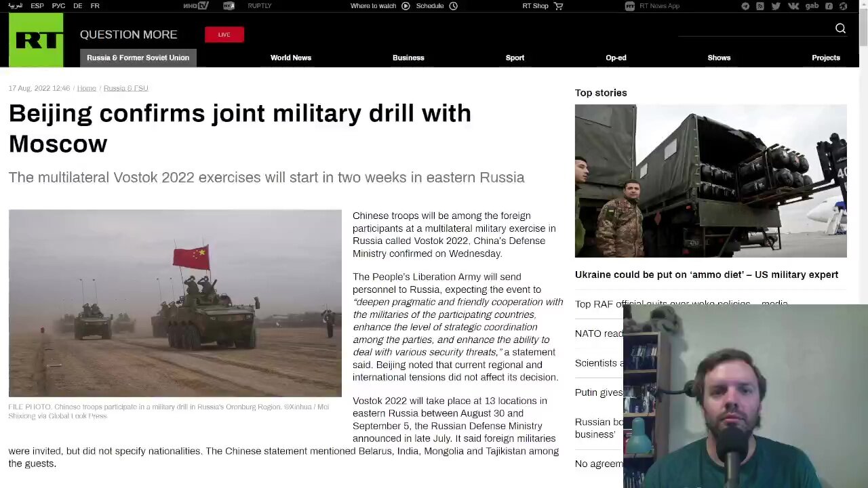Image resolution: width=868 pixels, height=488 pixels.
Task: Click the RT Shop text link
Action: (x=535, y=6)
